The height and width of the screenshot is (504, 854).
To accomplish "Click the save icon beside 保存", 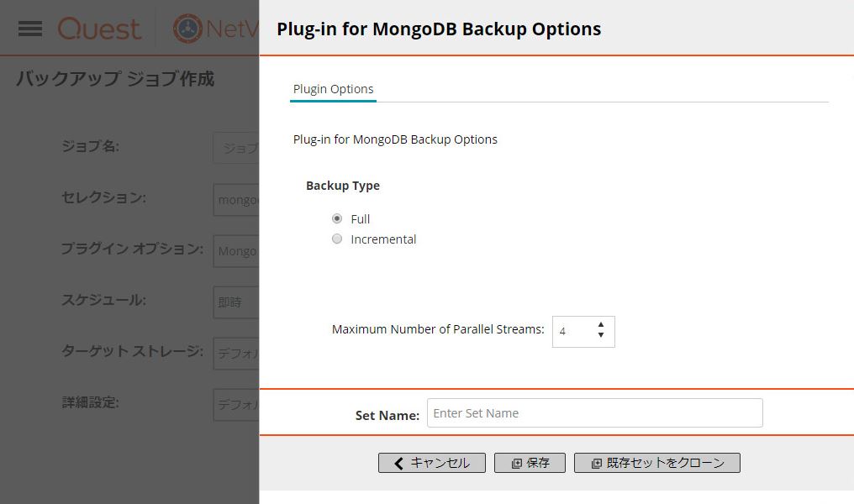I will (x=516, y=463).
